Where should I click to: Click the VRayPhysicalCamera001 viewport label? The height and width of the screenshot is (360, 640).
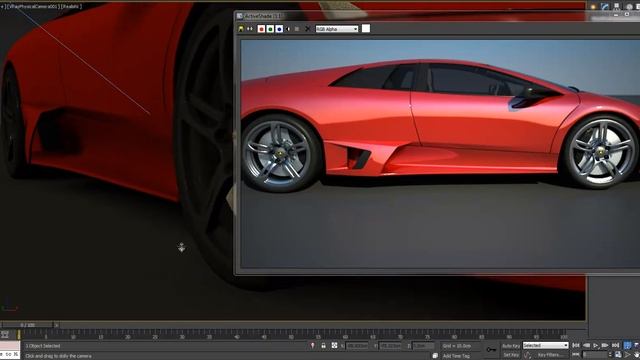pyautogui.click(x=33, y=7)
